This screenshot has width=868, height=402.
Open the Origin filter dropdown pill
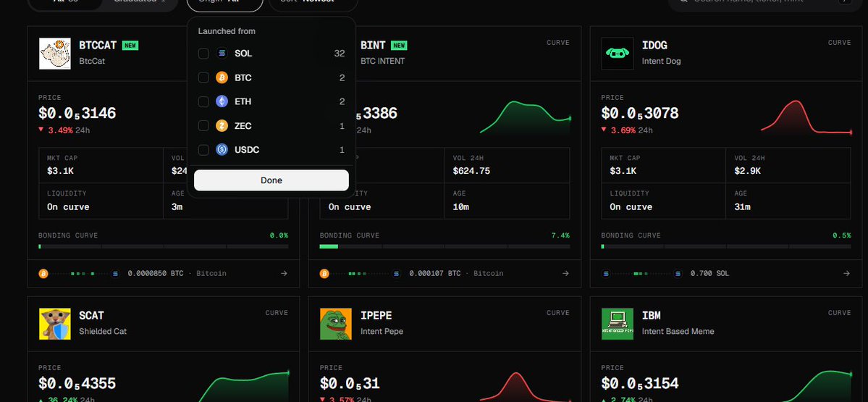[x=224, y=3]
